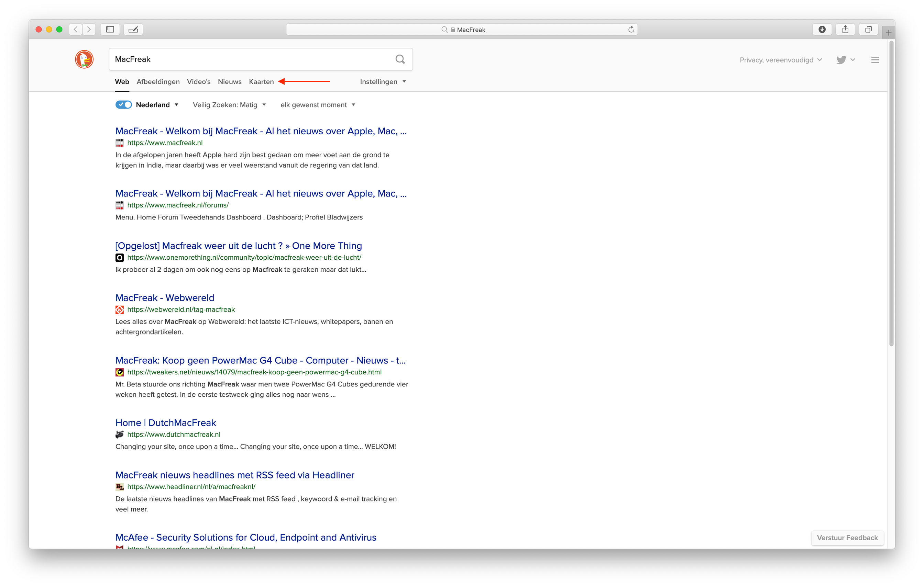Click the headliner.nl/nl/a/macfreaknl/ URL
This screenshot has height=587, width=924.
click(x=191, y=487)
